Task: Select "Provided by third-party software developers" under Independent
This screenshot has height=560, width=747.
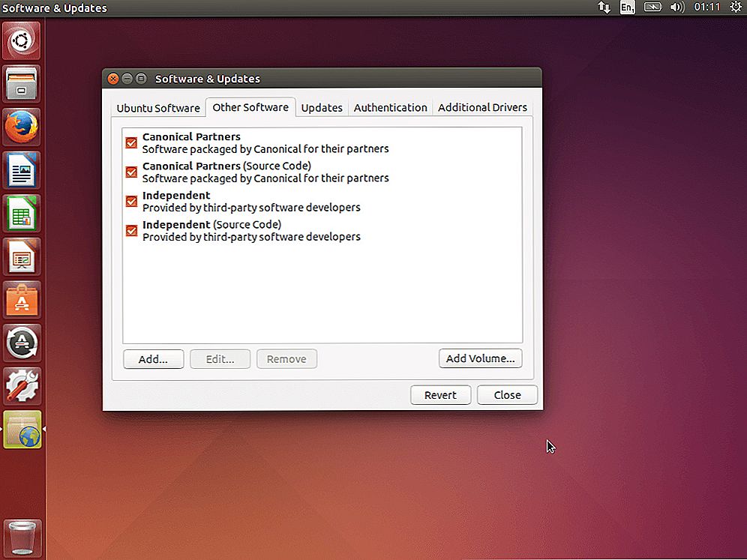Action: pos(251,208)
